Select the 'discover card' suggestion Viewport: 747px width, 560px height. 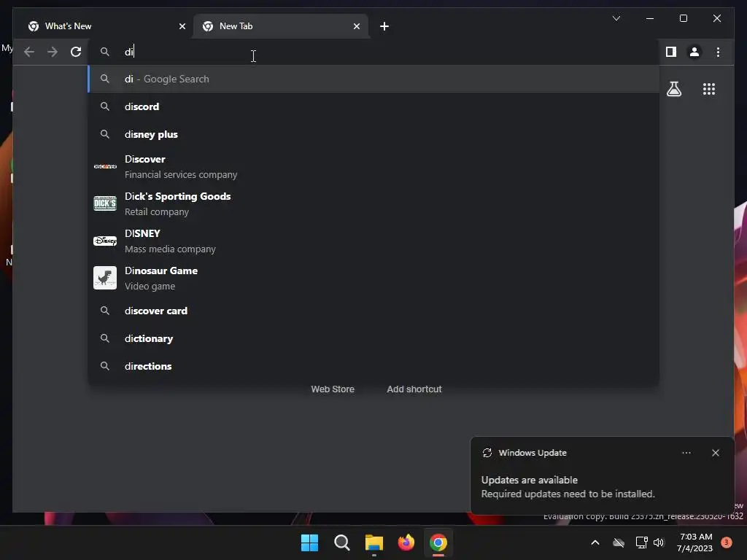point(374,311)
